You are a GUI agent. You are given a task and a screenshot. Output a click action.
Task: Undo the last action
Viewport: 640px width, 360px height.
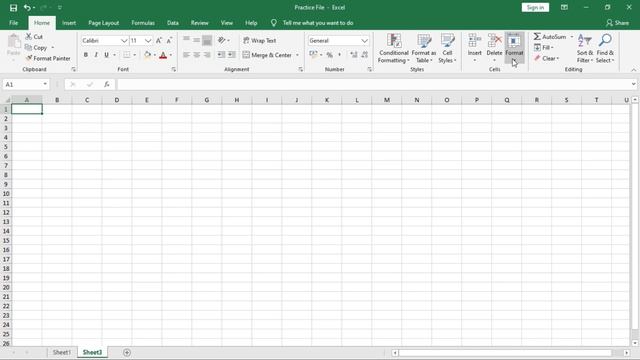(27, 8)
